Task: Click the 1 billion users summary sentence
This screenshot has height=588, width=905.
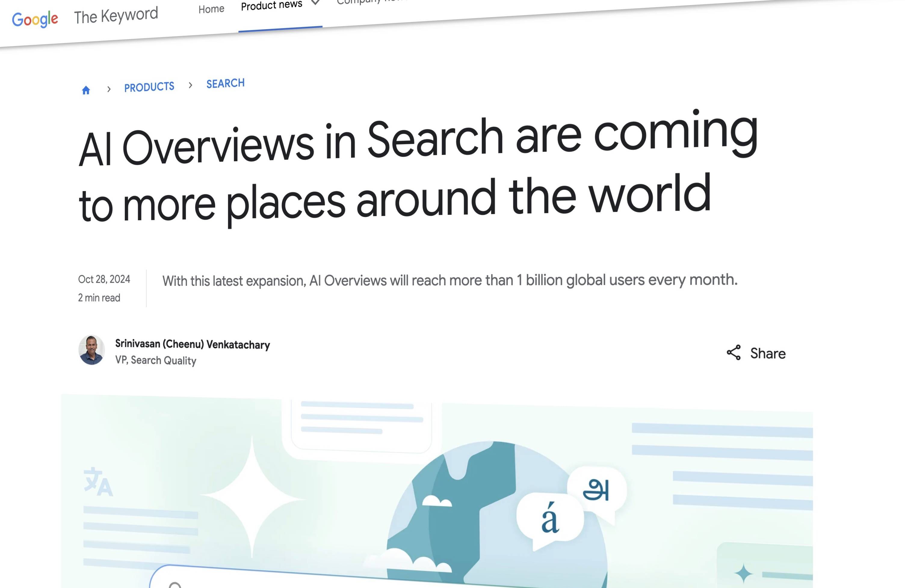Action: [450, 280]
